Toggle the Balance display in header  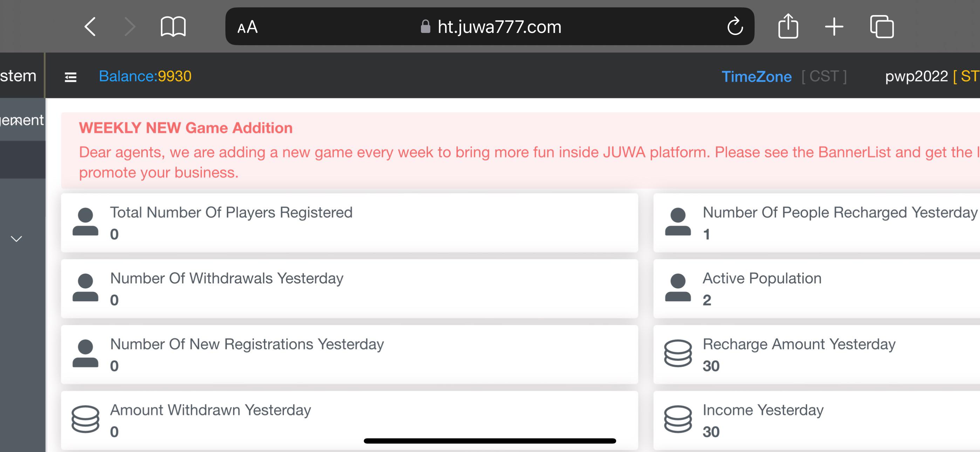point(145,76)
